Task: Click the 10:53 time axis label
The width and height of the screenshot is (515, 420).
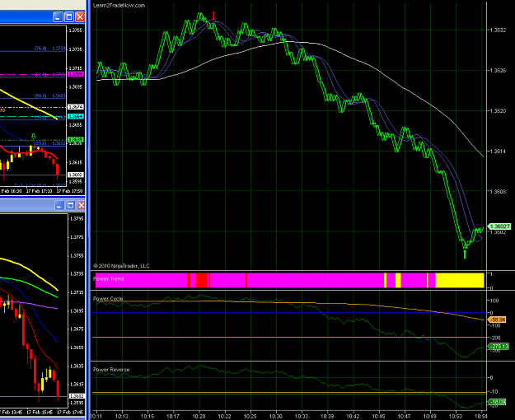Action: [x=456, y=417]
